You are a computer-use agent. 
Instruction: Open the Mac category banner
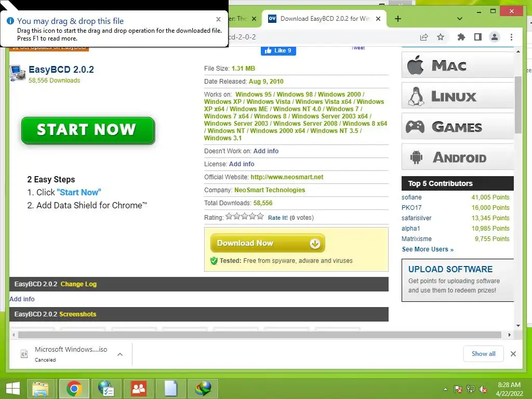[x=458, y=65]
